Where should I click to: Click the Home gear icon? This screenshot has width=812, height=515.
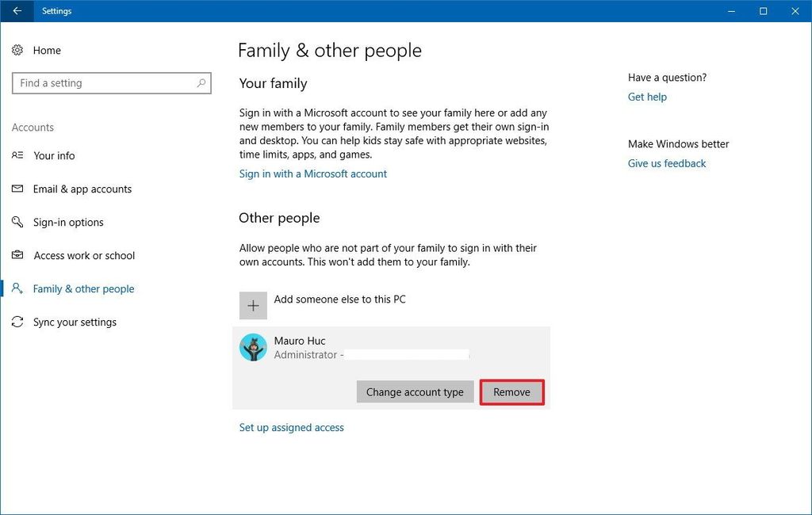[17, 50]
